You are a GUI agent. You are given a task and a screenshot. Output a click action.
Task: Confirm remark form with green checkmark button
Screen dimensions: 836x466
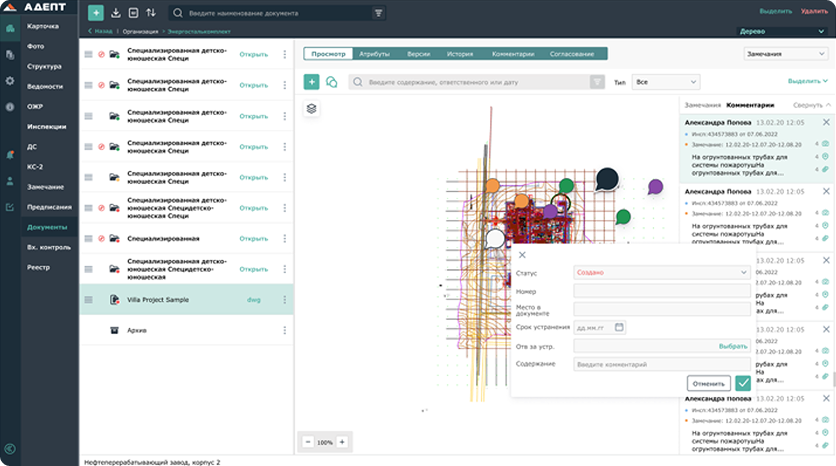point(743,383)
